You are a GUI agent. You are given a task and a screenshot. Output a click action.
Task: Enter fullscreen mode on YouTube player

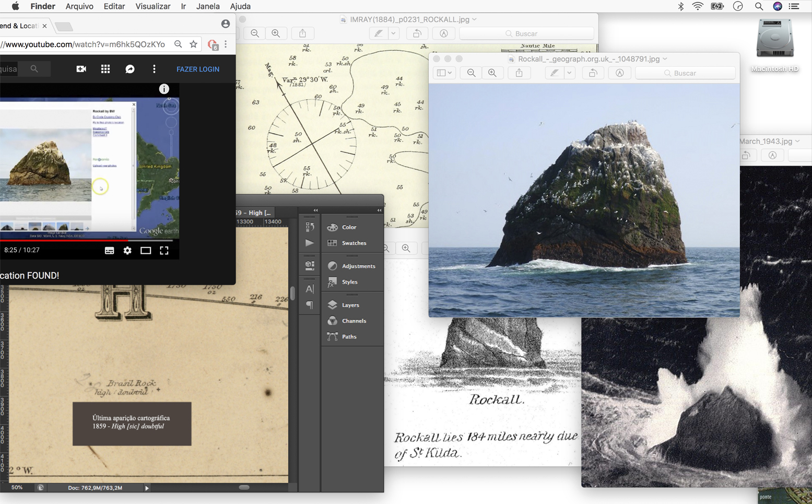(164, 251)
